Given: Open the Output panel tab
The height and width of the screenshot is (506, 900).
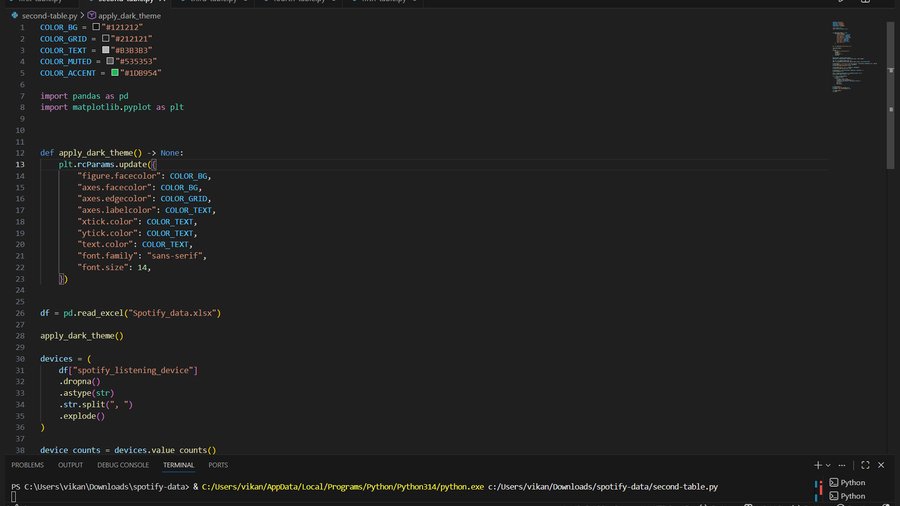Looking at the screenshot, I should click(70, 465).
